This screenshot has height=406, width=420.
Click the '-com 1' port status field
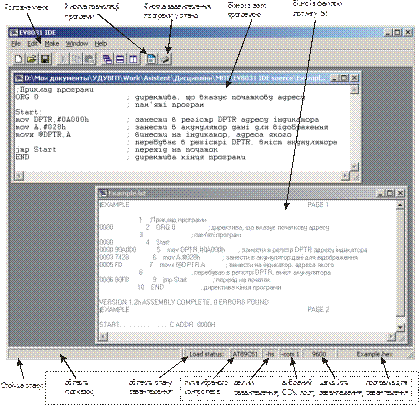coord(290,354)
